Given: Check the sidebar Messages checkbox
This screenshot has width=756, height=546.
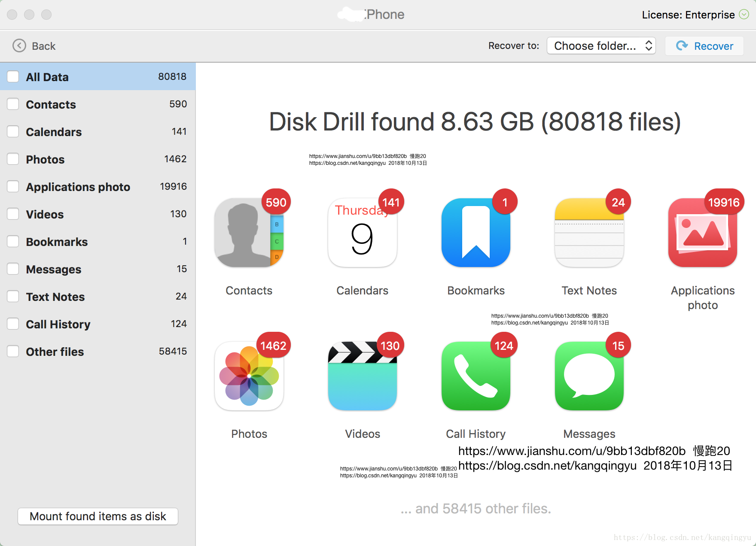Looking at the screenshot, I should (x=13, y=269).
